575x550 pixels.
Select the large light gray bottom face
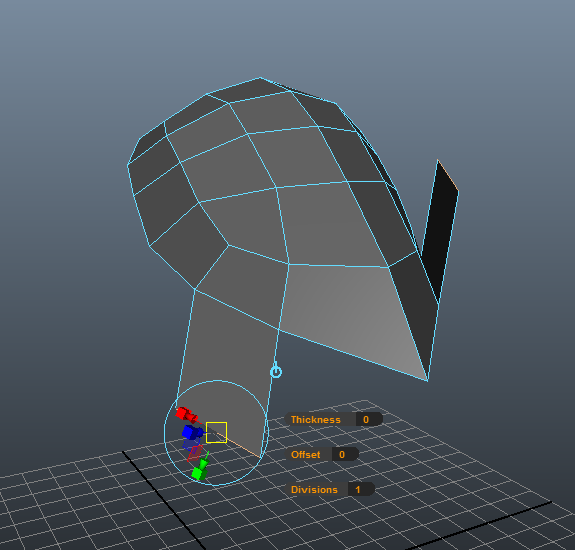(x=352, y=315)
